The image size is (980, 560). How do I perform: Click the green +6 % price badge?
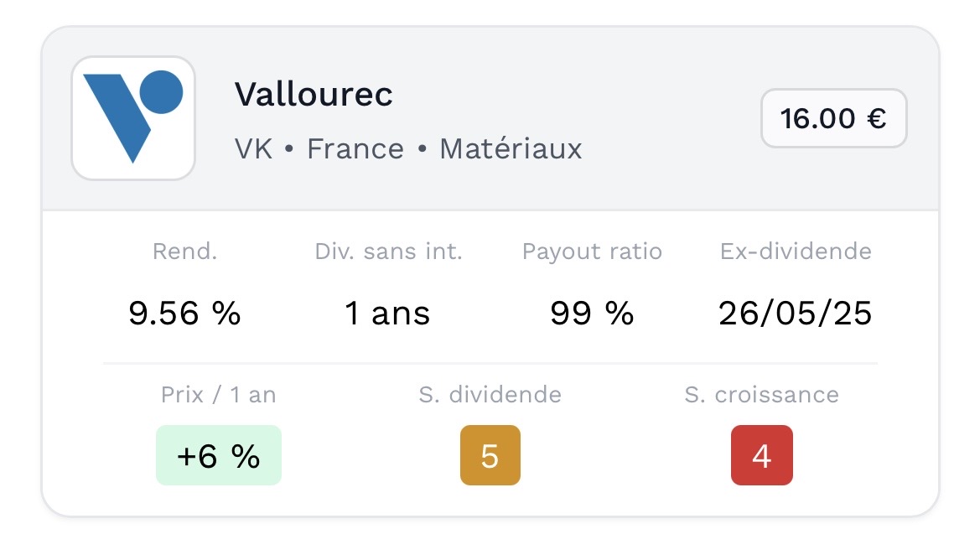pos(219,455)
